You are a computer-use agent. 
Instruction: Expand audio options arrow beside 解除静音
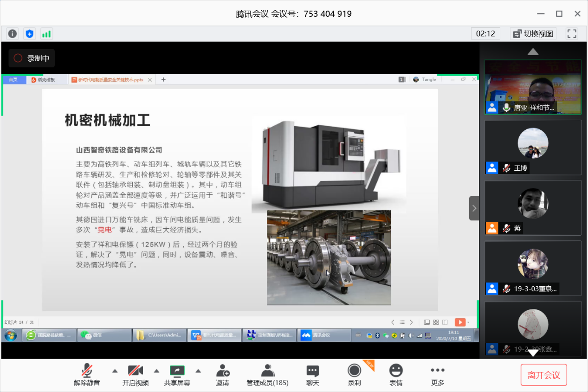pyautogui.click(x=115, y=371)
